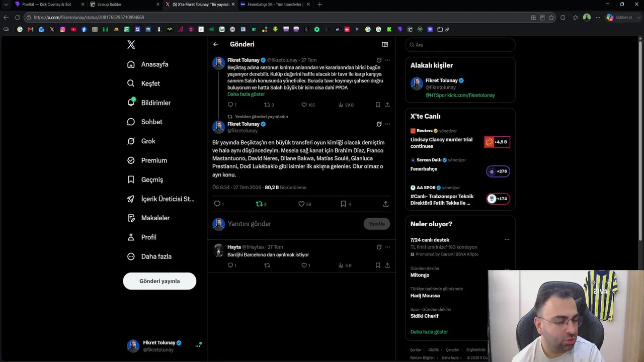Image resolution: width=644 pixels, height=362 pixels.
Task: Reply to Hayta's Bardjhi comment
Action: (230, 265)
